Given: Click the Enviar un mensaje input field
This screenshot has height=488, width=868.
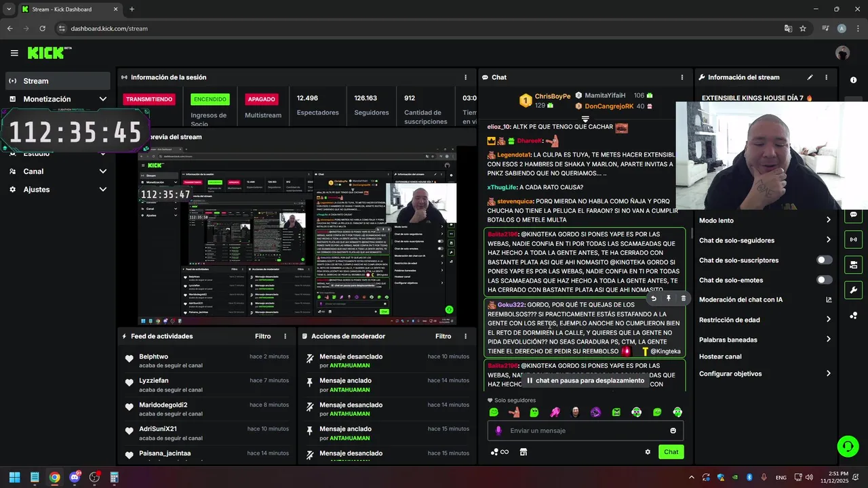Looking at the screenshot, I should click(x=585, y=430).
